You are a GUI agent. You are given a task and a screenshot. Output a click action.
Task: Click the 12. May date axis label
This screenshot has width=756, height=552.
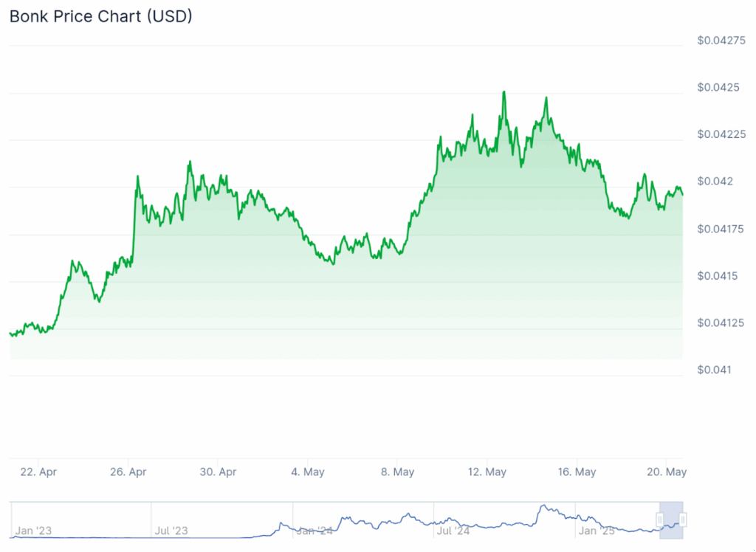(487, 472)
